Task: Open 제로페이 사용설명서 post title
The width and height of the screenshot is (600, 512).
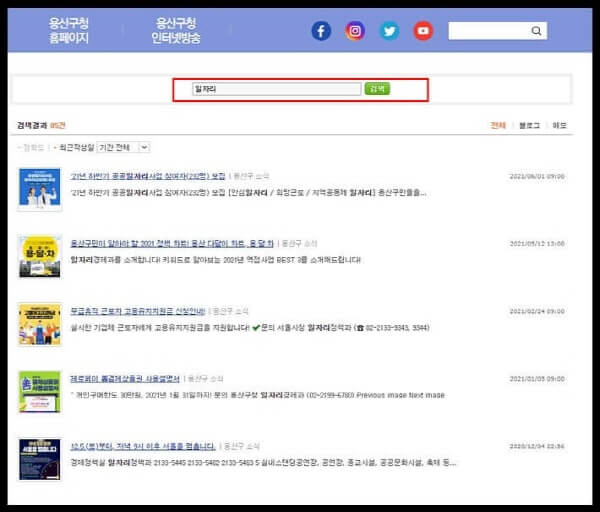Action: click(x=125, y=379)
